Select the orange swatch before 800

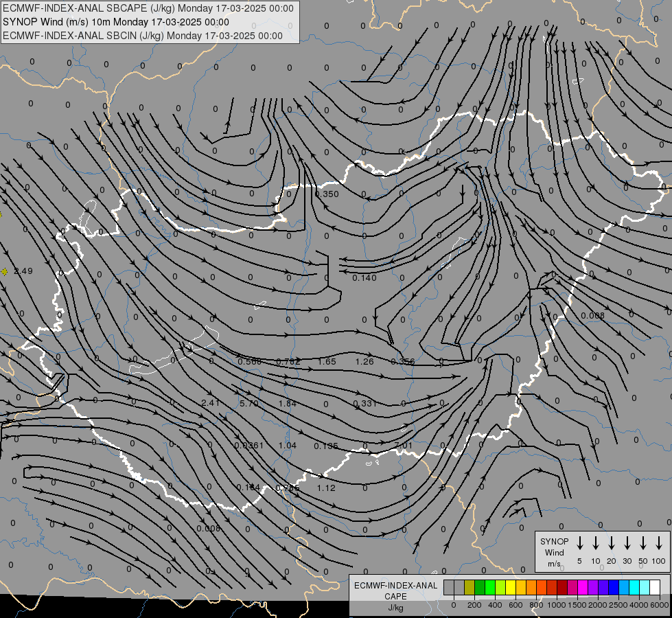click(531, 587)
